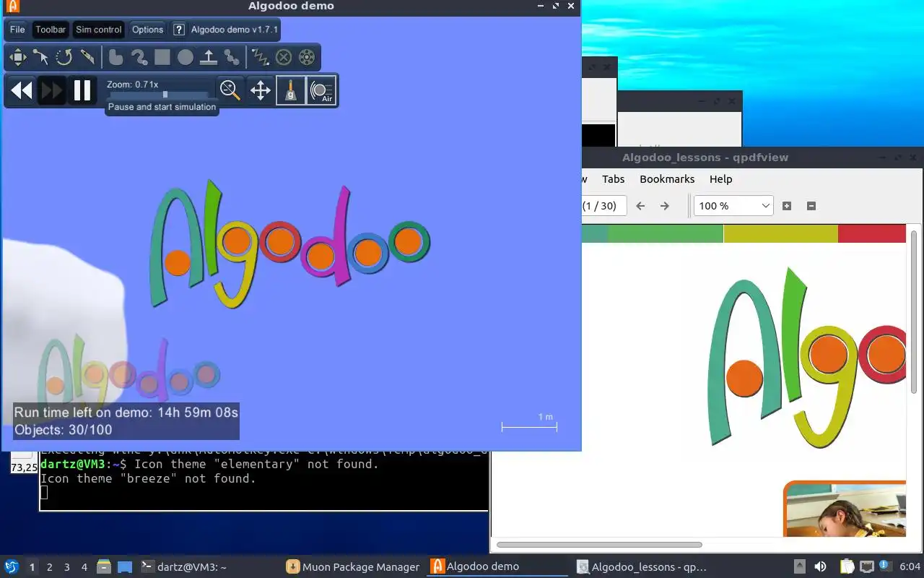Select the Drag tool with arrow cursor
The height and width of the screenshot is (578, 924).
(x=40, y=57)
